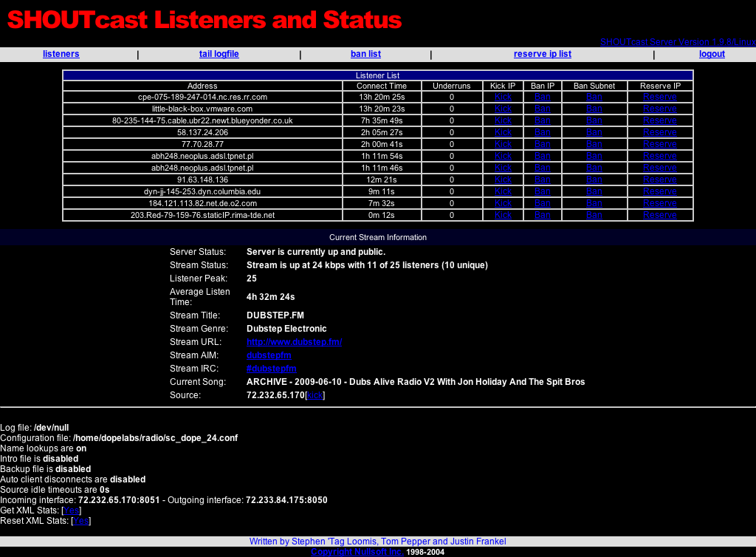This screenshot has width=756, height=557.
Task: Click the address 'dyn-jj-145-253.dyn.columbia.edu'
Action: pos(202,191)
